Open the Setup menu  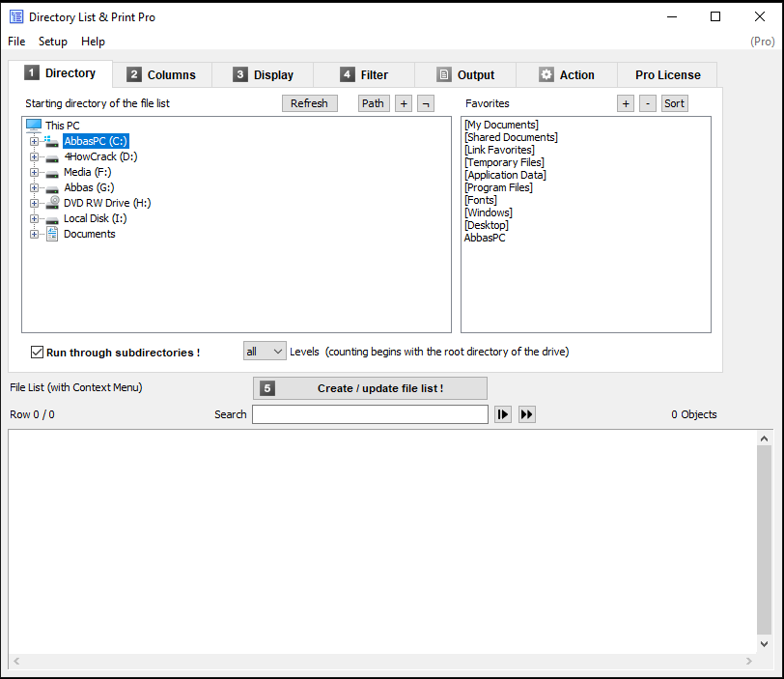53,42
